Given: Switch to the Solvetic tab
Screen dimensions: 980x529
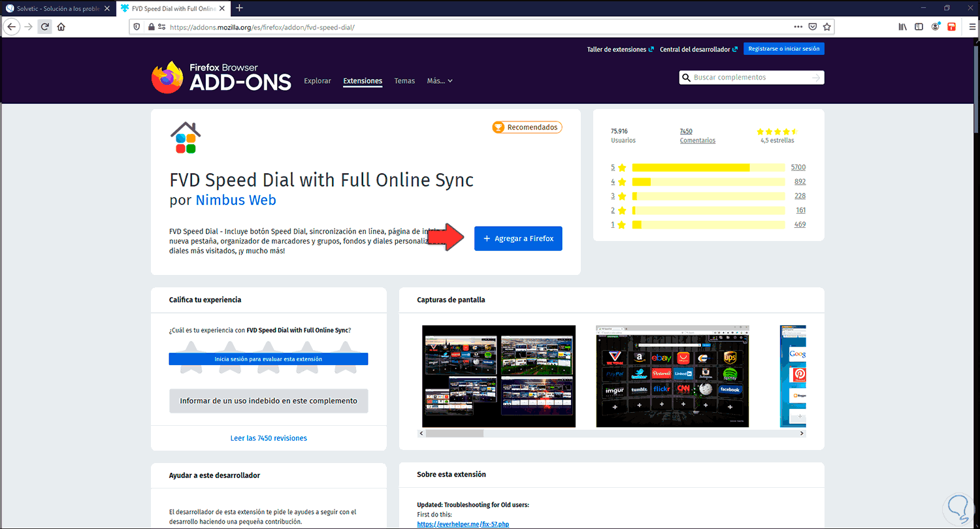Looking at the screenshot, I should 58,8.
